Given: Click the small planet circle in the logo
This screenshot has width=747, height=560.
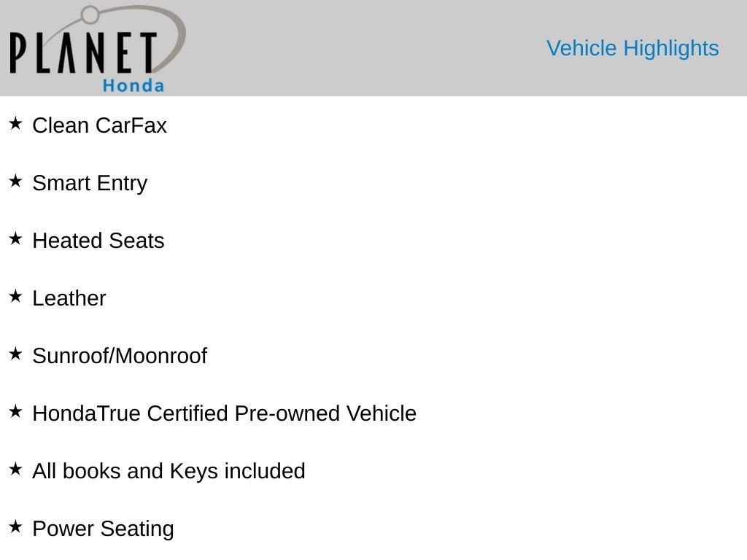Looking at the screenshot, I should [90, 15].
